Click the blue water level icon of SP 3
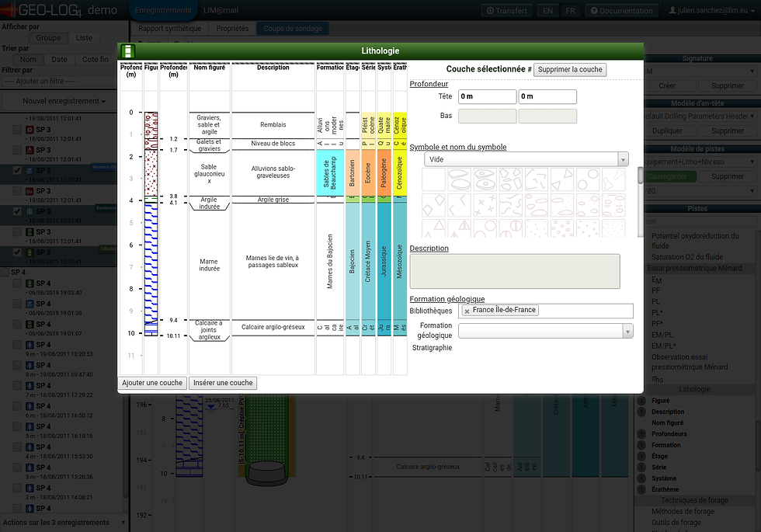The width and height of the screenshot is (761, 532). point(30,170)
